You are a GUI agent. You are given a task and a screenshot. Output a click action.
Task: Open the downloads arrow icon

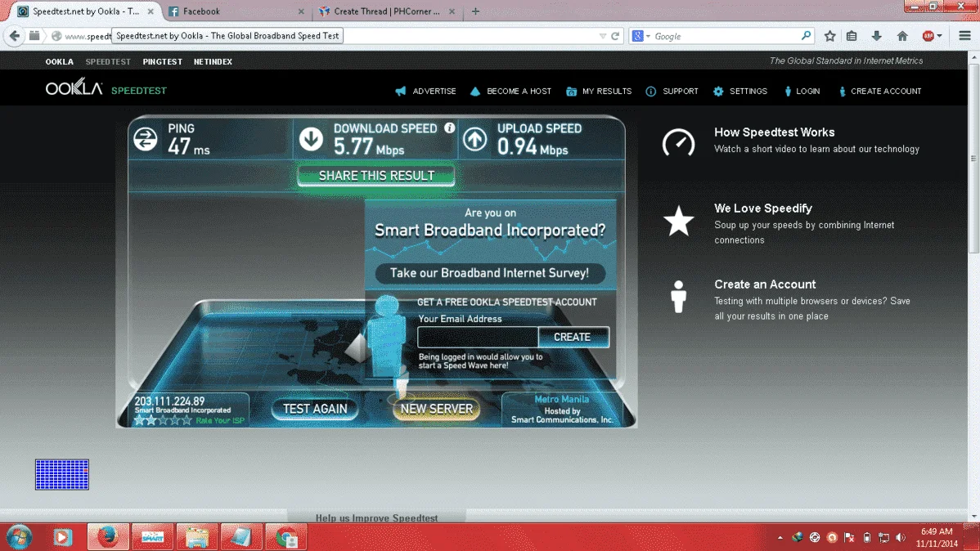point(877,36)
